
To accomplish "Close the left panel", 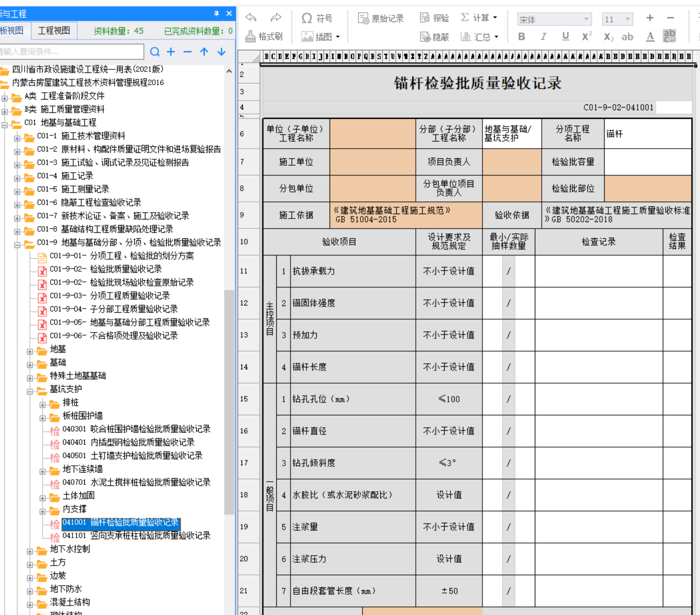I will [x=229, y=13].
